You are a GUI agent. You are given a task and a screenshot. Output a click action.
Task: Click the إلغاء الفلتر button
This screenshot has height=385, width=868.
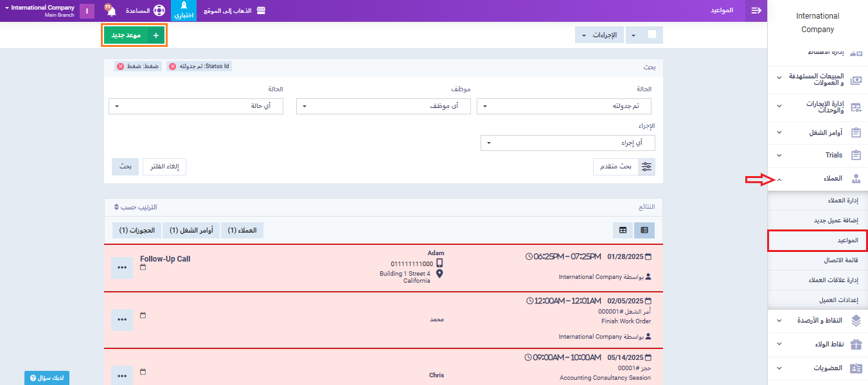point(164,166)
